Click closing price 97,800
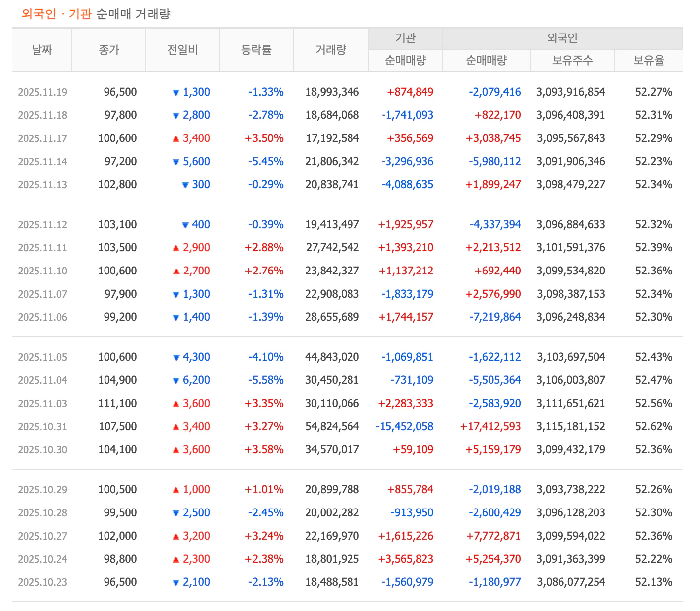The width and height of the screenshot is (700, 611). click(x=120, y=115)
